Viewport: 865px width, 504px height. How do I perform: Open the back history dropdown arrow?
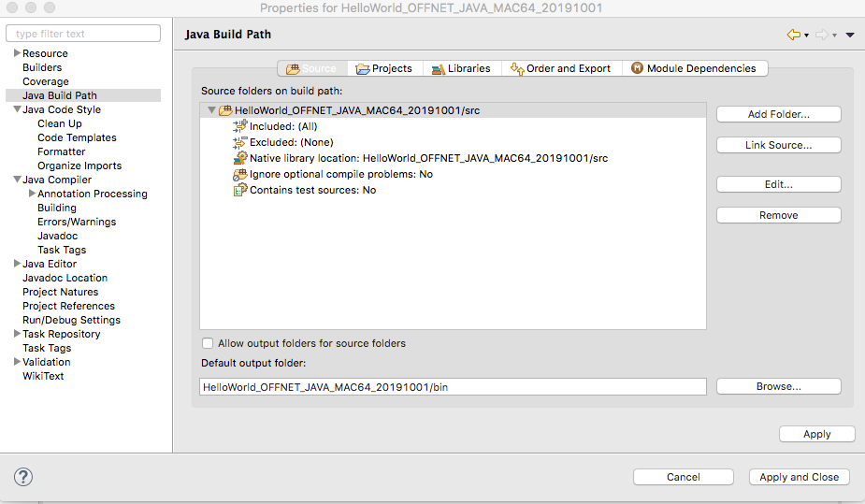(x=806, y=36)
